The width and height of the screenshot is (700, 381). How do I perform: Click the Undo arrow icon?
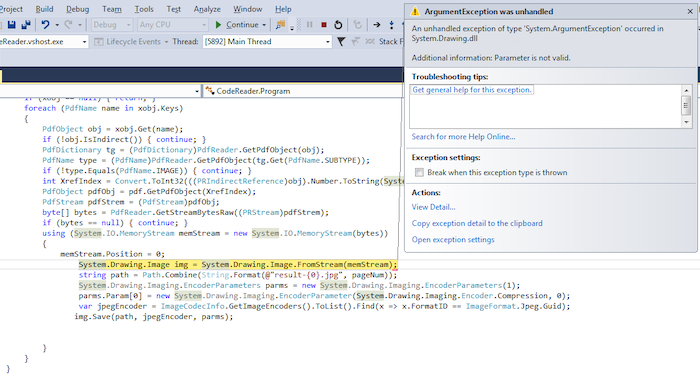[45, 25]
